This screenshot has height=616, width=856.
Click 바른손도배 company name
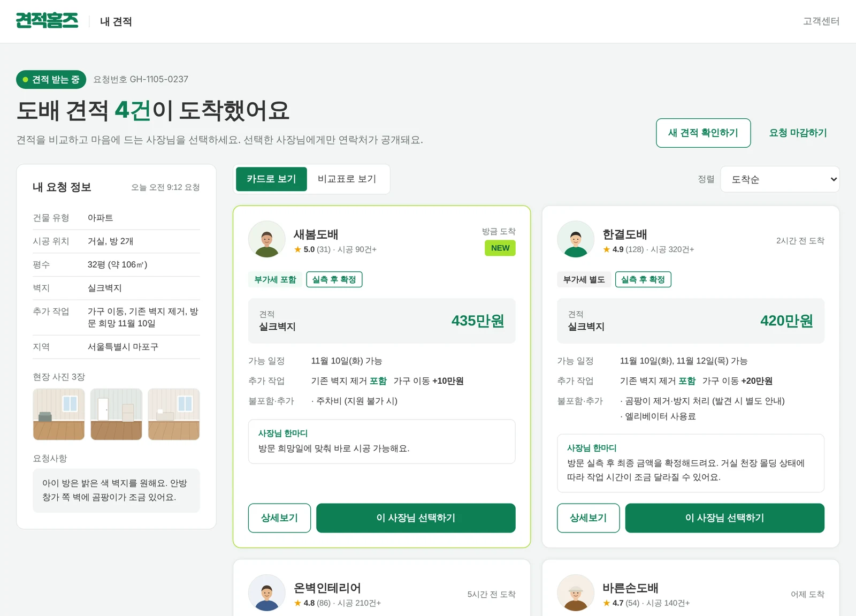[x=630, y=588]
